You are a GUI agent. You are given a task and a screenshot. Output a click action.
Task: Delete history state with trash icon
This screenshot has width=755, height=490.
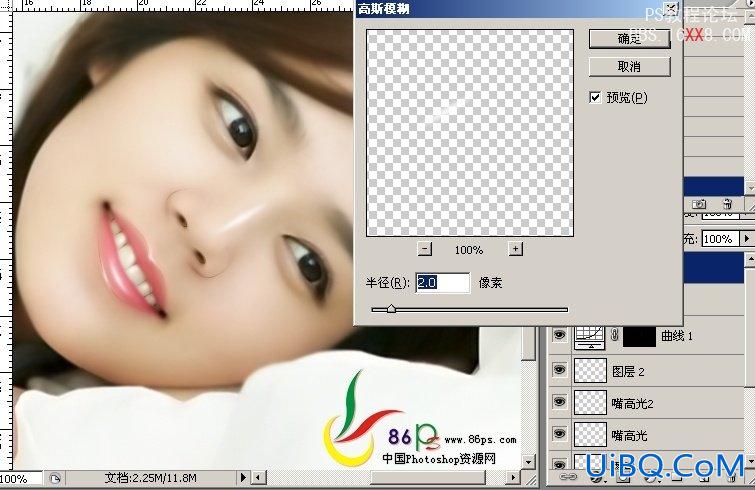click(728, 204)
